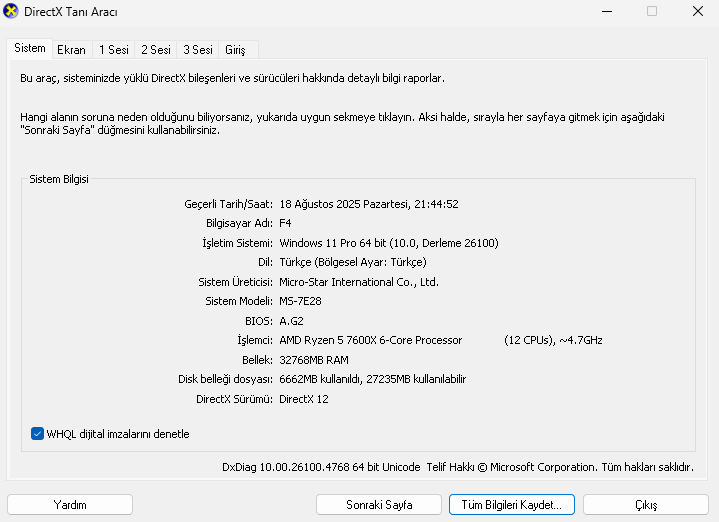Click the Bellek label
Image resolution: width=719 pixels, height=522 pixels.
pos(257,360)
